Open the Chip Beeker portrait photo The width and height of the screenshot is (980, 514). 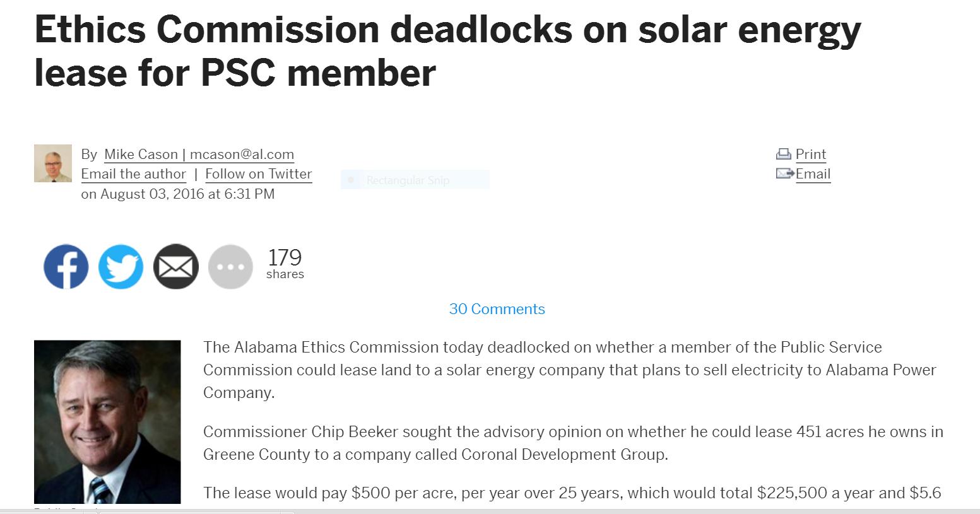click(x=107, y=422)
